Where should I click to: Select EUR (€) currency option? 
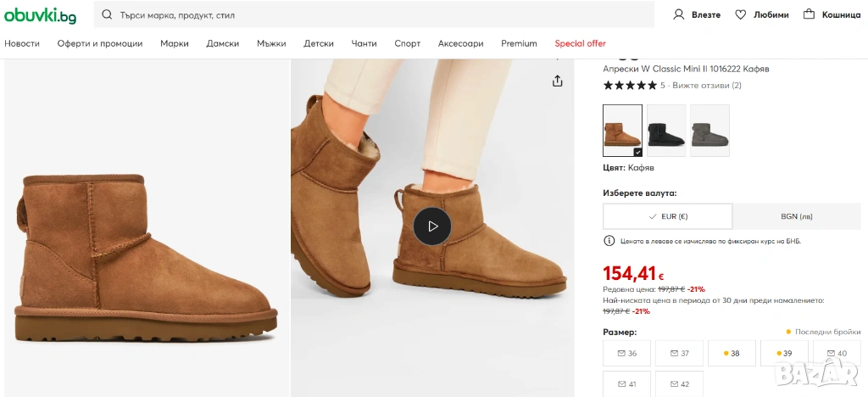(x=667, y=216)
